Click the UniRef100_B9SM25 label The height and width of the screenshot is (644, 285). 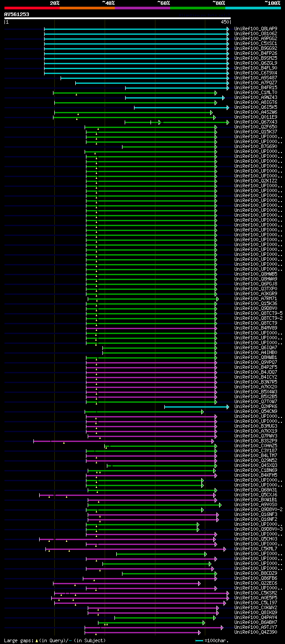pyautogui.click(x=256, y=58)
